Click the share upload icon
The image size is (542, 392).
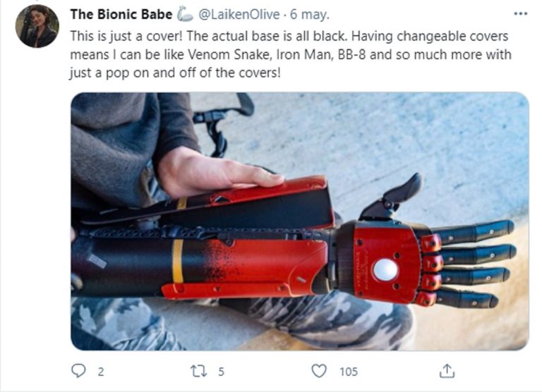[x=447, y=371]
